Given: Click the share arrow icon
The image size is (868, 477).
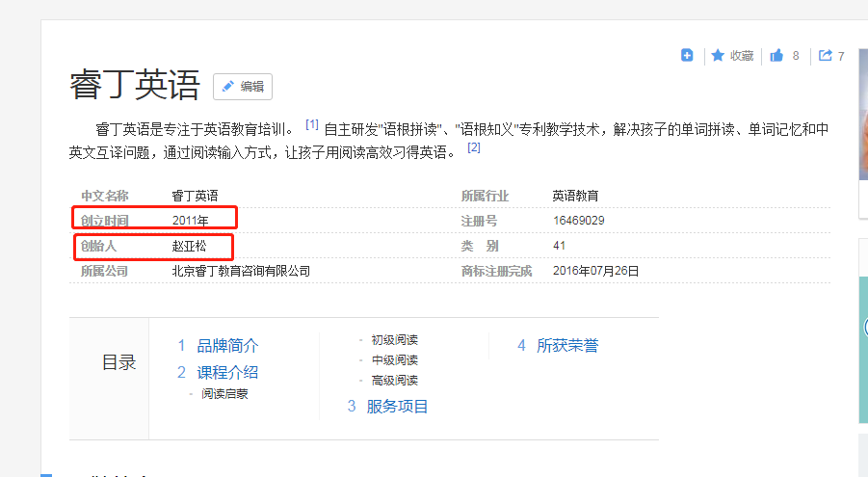Looking at the screenshot, I should [x=826, y=56].
